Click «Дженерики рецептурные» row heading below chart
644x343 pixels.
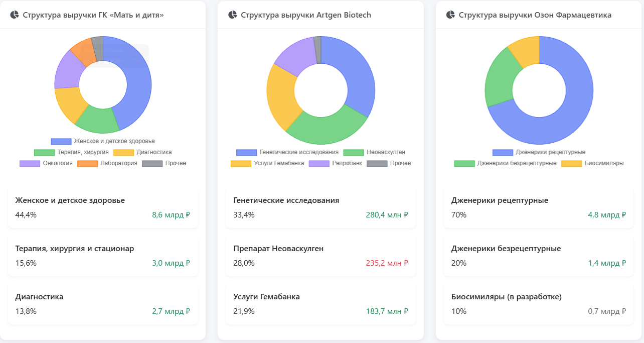pyautogui.click(x=500, y=200)
